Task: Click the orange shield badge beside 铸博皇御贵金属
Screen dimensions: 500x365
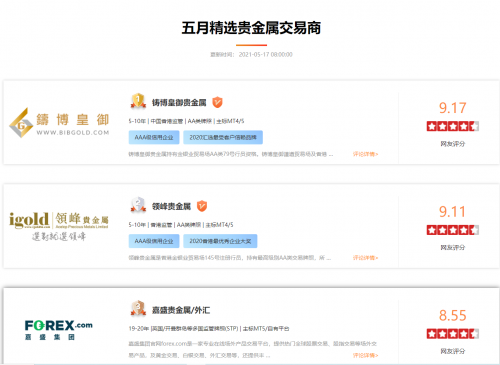Action: click(217, 102)
